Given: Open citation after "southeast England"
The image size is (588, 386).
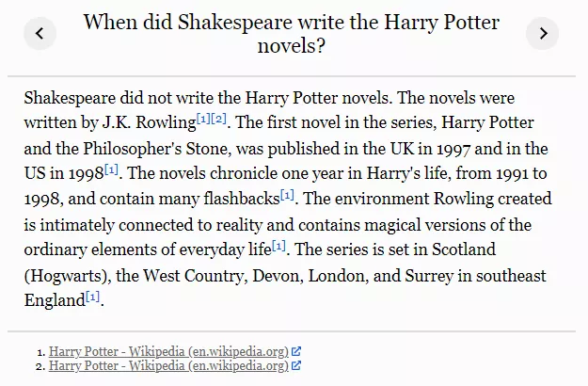Looking at the screenshot, I should (92, 297).
